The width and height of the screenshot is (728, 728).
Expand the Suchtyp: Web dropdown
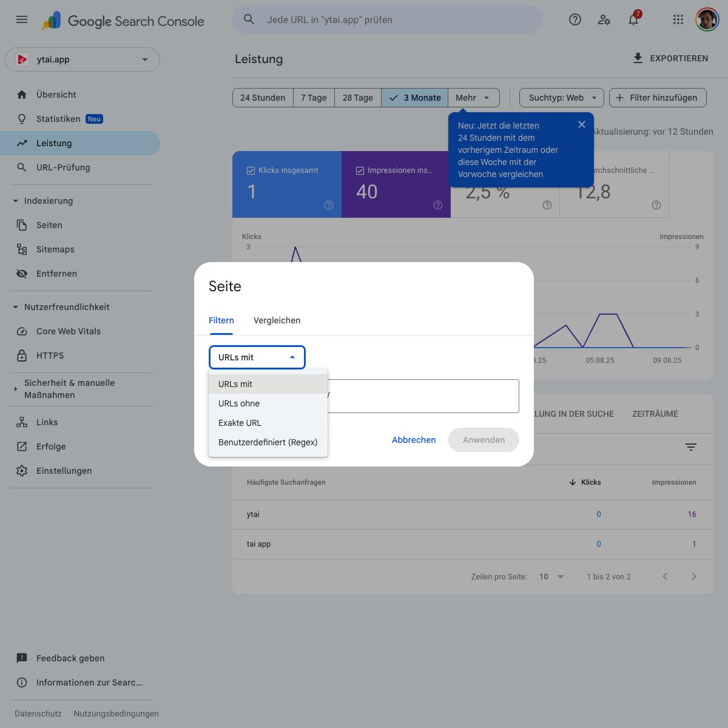562,98
